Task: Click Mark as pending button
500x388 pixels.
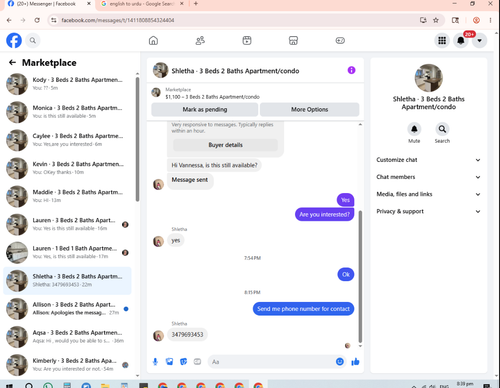Action: point(205,109)
